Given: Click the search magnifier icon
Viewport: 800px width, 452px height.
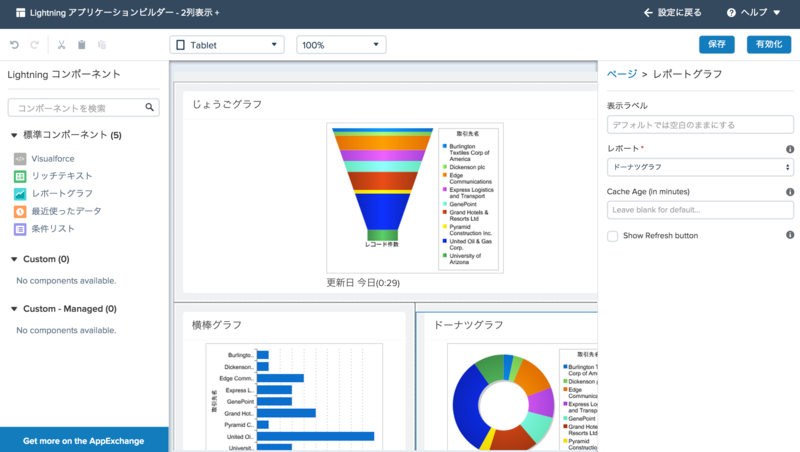Looking at the screenshot, I should pos(149,107).
